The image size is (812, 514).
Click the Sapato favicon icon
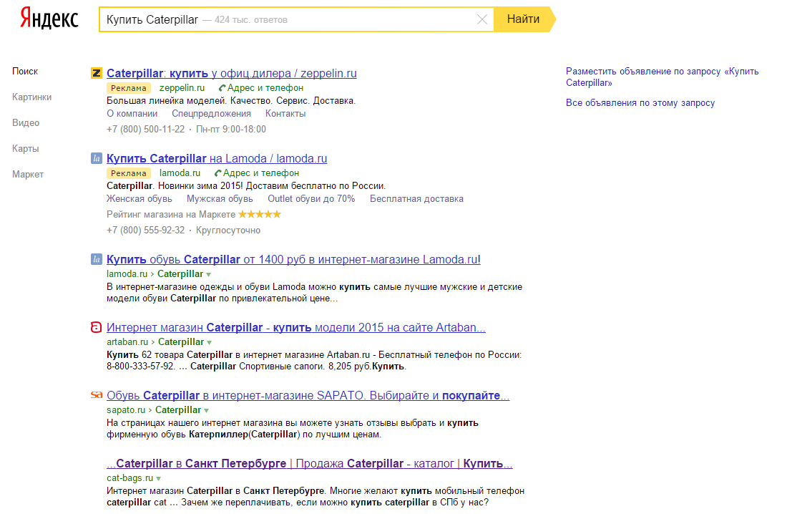click(x=97, y=395)
